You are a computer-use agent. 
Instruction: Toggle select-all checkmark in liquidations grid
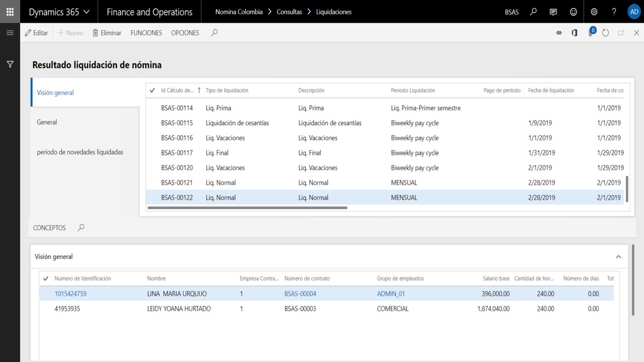tap(152, 90)
